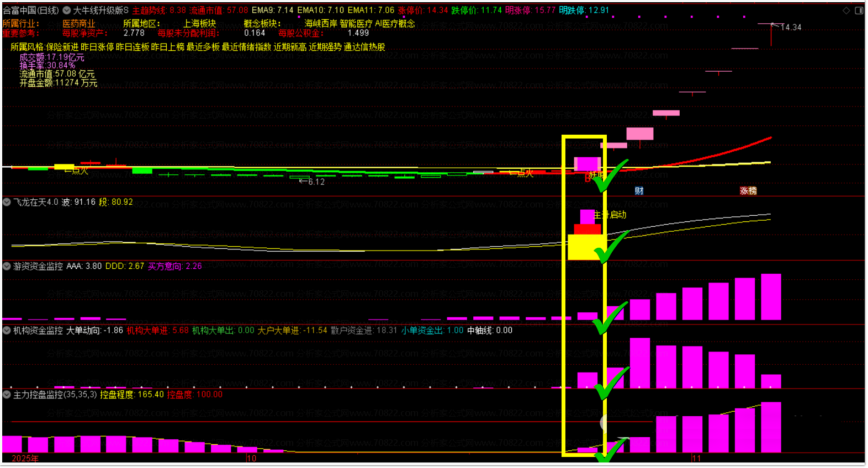Image resolution: width=868 pixels, height=468 pixels.
Task: Expand the 游资资金监控 indicator menu
Action: pos(7,266)
